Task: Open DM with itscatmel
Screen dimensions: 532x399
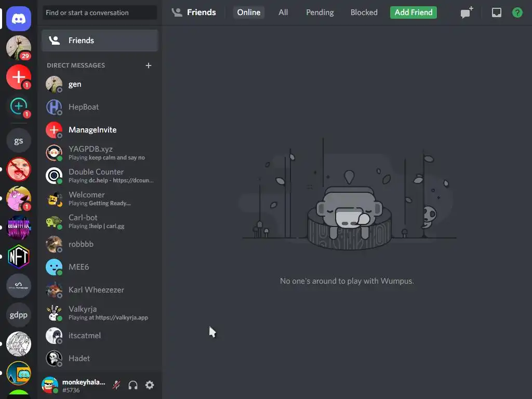Action: tap(100, 336)
